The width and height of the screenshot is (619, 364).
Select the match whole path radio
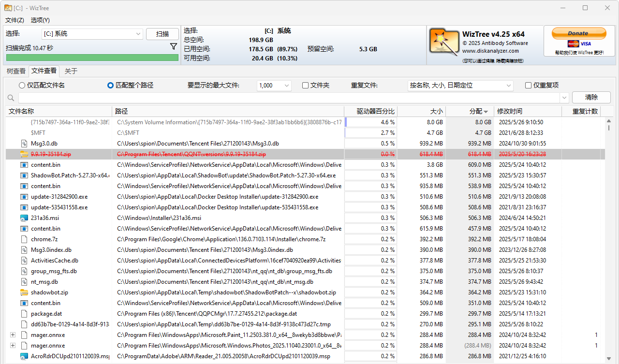pos(110,85)
